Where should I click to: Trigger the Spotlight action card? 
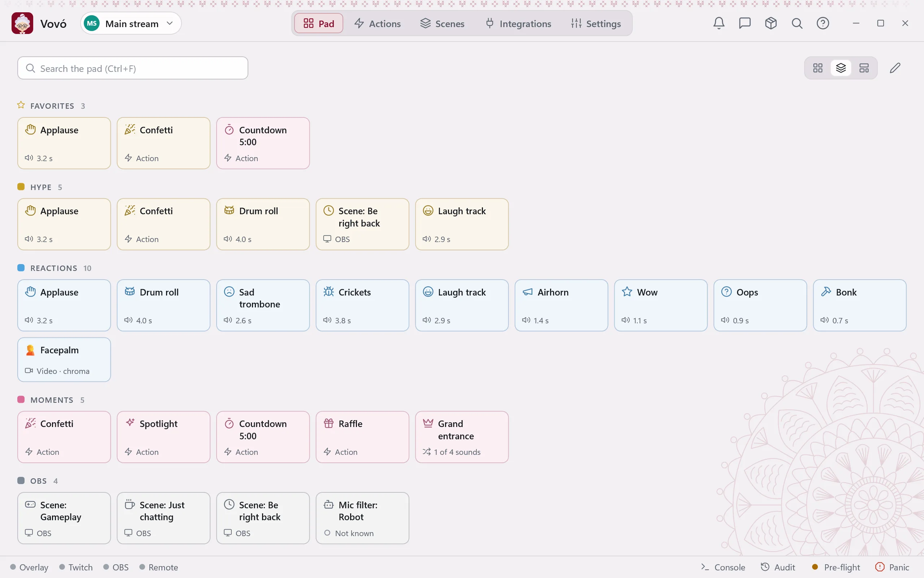click(164, 437)
